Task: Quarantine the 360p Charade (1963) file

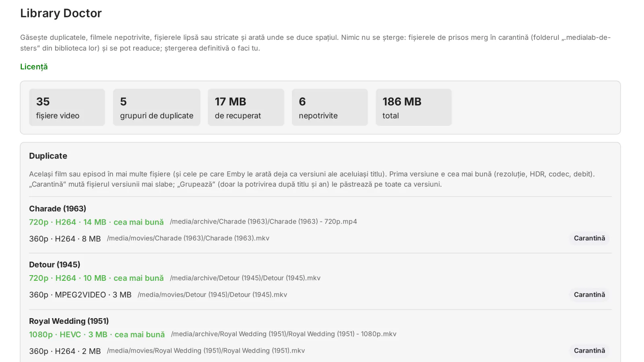Action: [589, 239]
